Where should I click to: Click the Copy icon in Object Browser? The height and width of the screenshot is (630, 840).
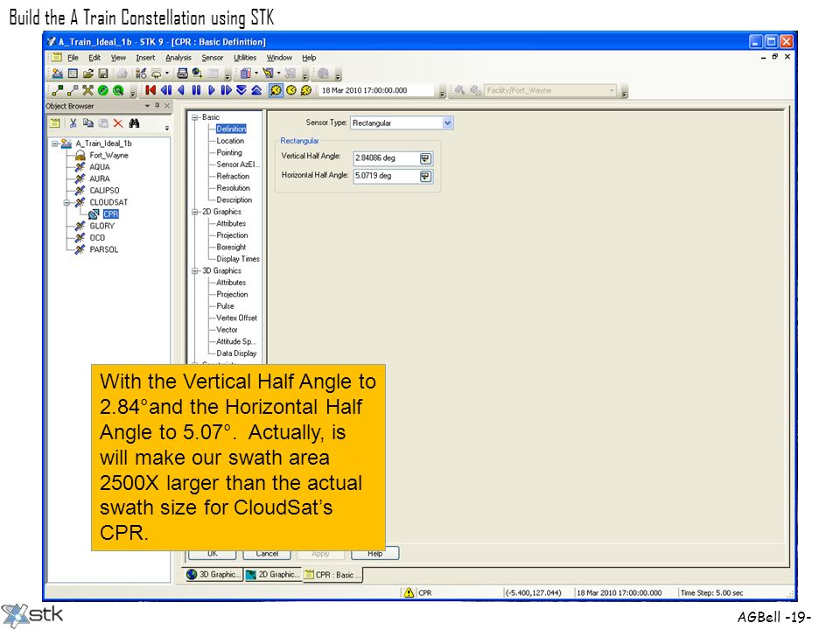[87, 123]
